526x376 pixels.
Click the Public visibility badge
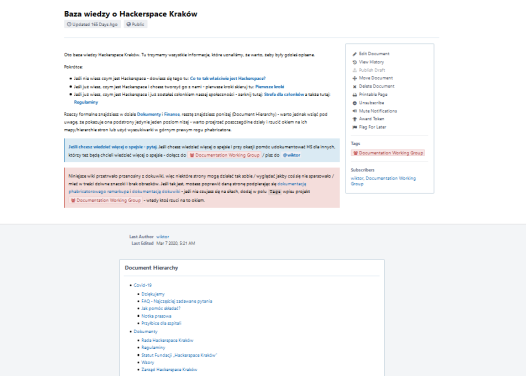136,24
